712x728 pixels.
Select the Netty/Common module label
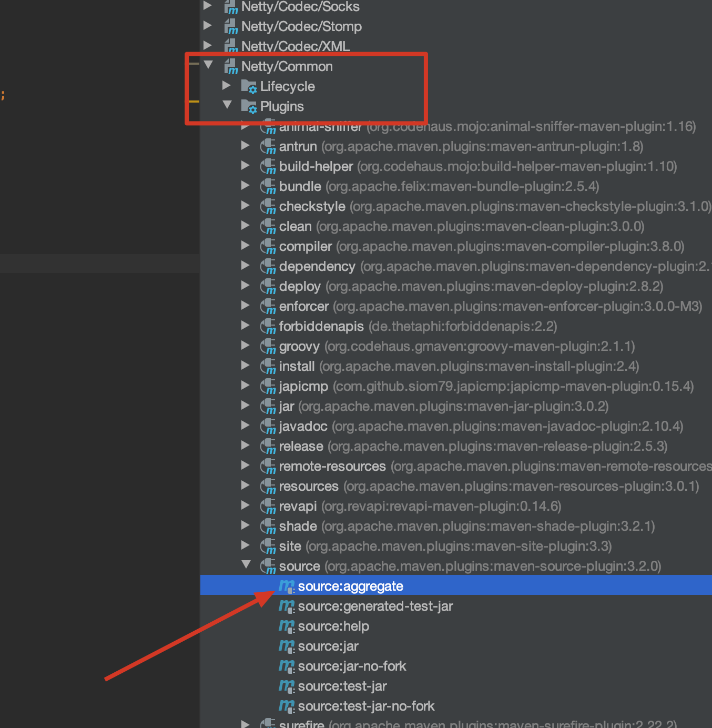287,66
